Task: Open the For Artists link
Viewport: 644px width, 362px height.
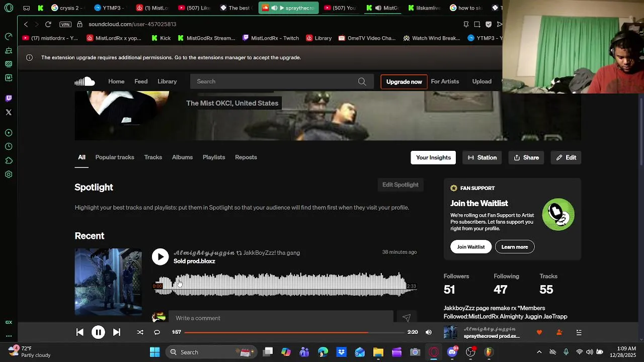Action: [445, 81]
